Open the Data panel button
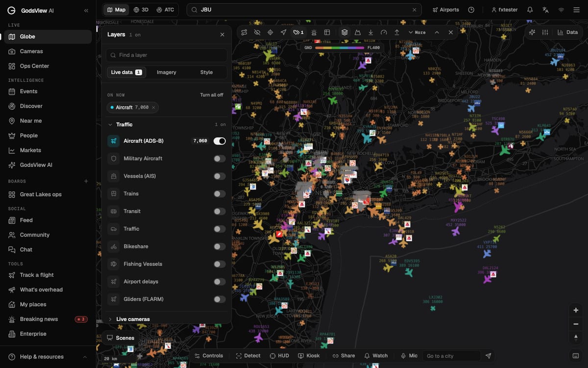Viewport: 588px width, 368px height. pos(567,32)
